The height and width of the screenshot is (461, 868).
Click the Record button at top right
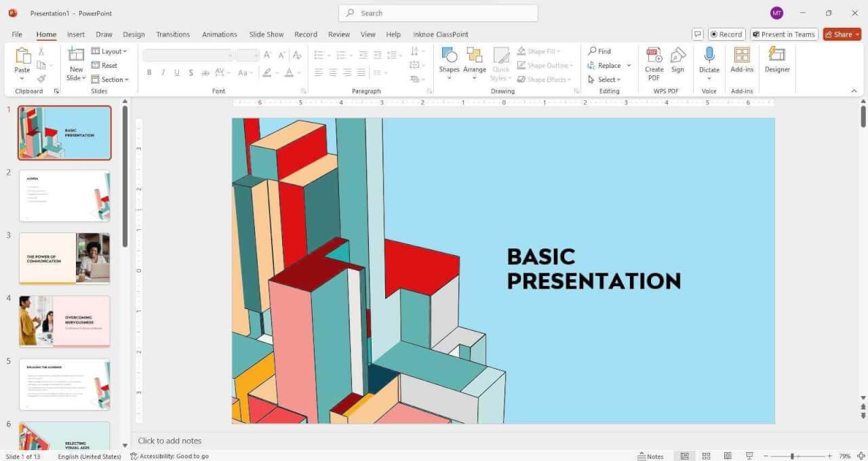pyautogui.click(x=726, y=34)
